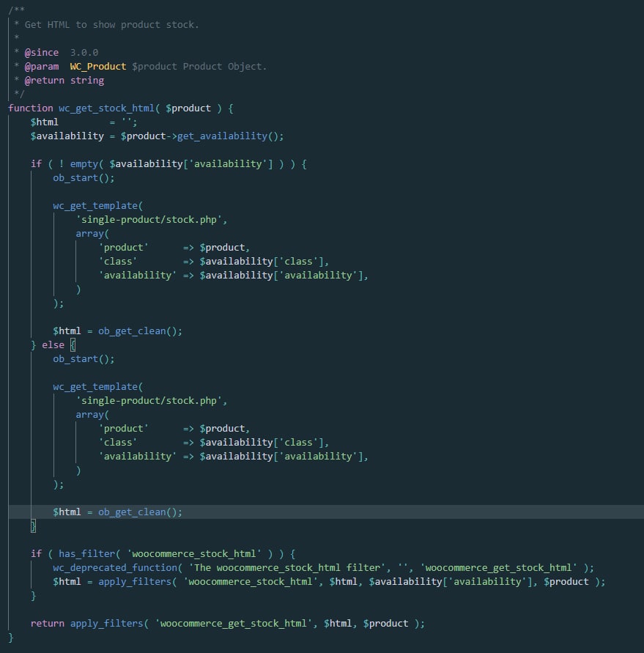The image size is (644, 653).
Task: Click the version number "3.0.0"
Action: click(84, 53)
